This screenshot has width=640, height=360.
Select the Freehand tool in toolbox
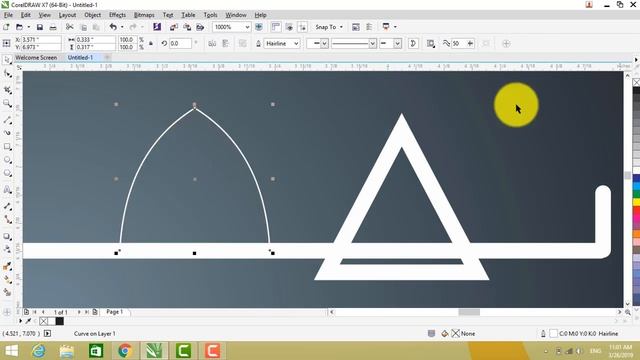pos(7,119)
